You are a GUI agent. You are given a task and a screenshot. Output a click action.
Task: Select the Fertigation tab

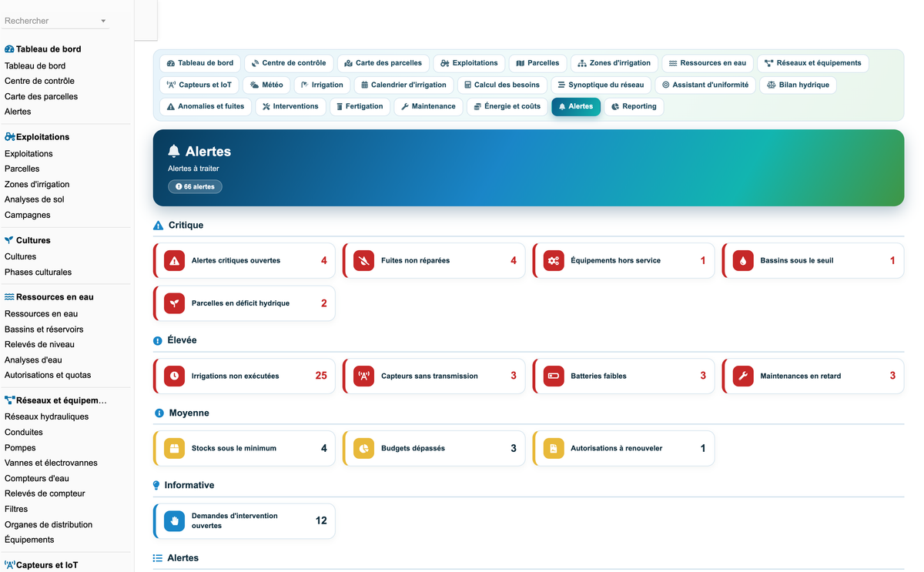point(360,106)
